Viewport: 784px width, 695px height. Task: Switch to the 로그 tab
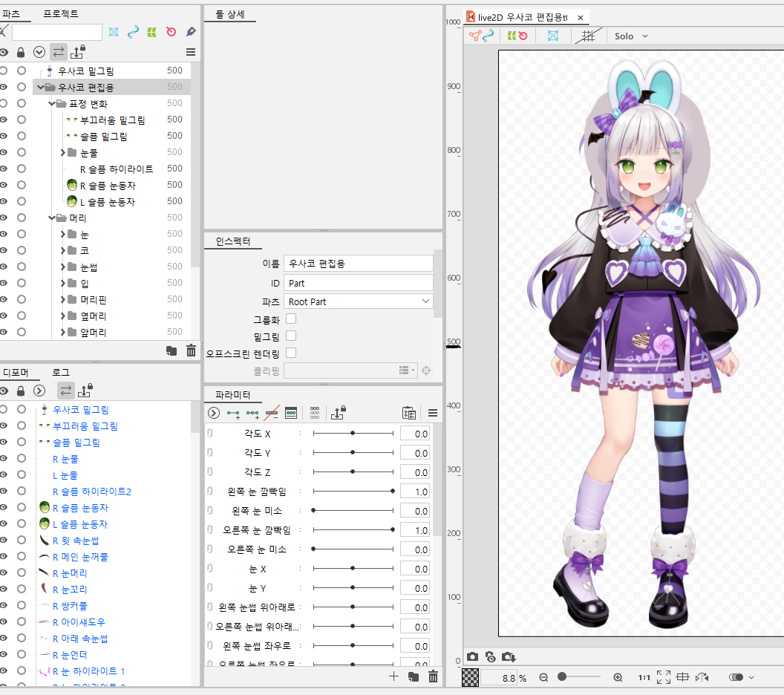point(60,373)
